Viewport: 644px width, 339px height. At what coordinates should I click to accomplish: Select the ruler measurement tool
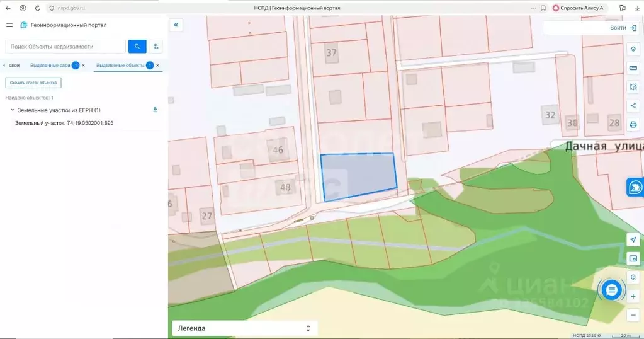coord(633,68)
